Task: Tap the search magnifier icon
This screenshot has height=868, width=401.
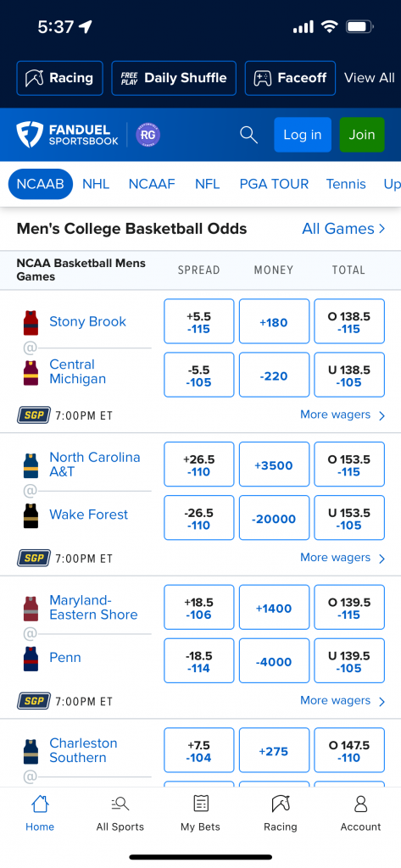Action: (x=248, y=135)
